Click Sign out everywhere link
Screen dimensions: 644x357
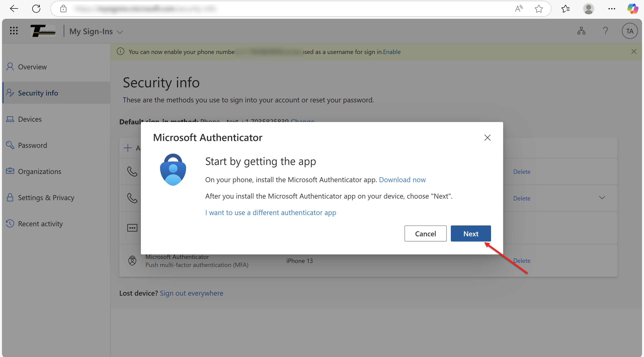coord(192,293)
